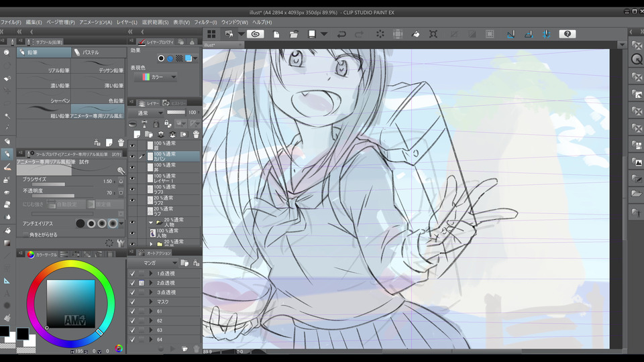Screen dimensions: 644x362
Task: Open the 編集(E) menu
Action: tap(34, 22)
